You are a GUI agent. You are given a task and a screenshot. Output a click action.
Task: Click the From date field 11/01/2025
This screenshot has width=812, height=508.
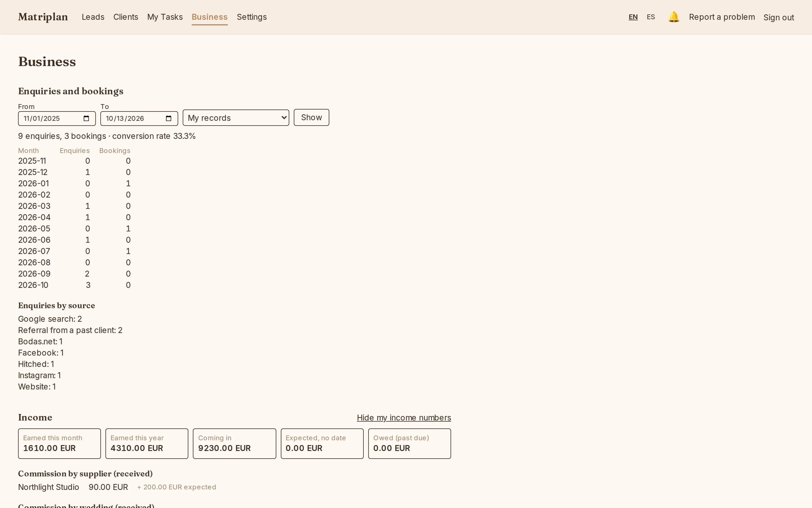pos(57,119)
